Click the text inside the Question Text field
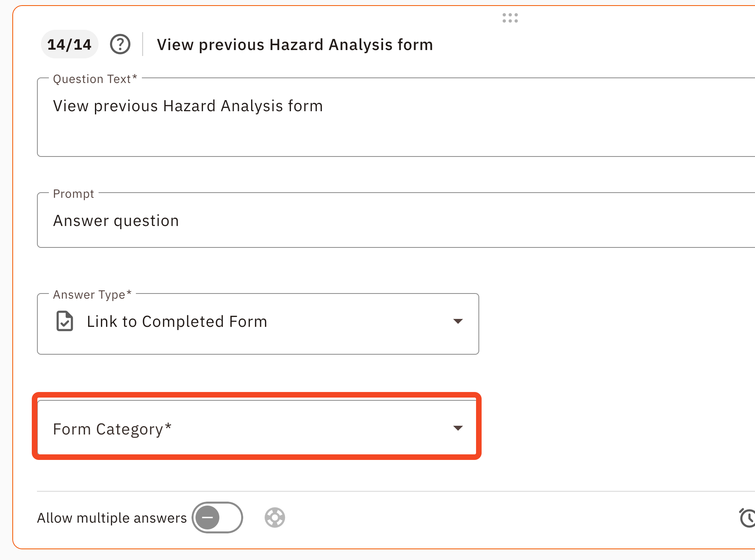 (x=188, y=106)
